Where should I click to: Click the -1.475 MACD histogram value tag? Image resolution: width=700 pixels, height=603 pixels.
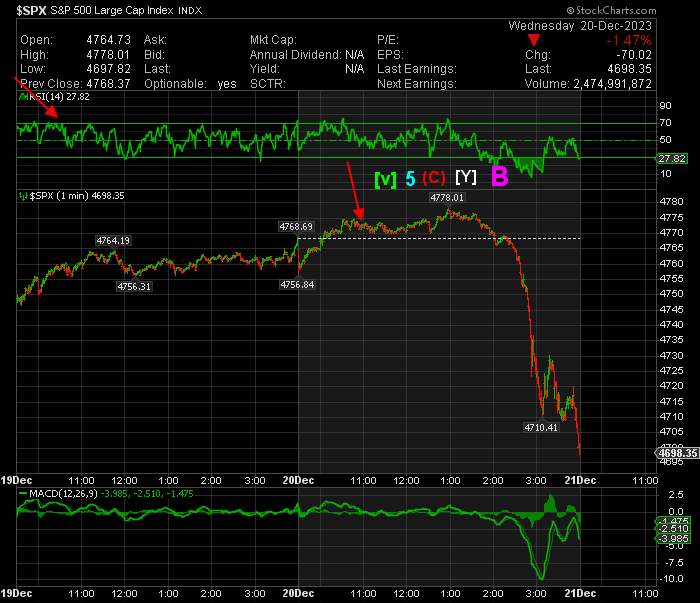[x=673, y=520]
